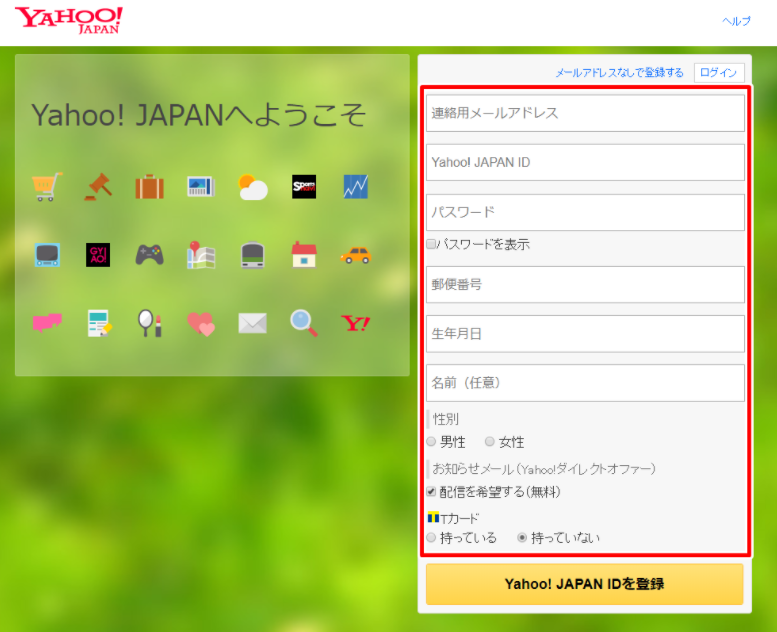Click メールアドレスなしで登録する link
The width and height of the screenshot is (777, 632).
pyautogui.click(x=619, y=72)
